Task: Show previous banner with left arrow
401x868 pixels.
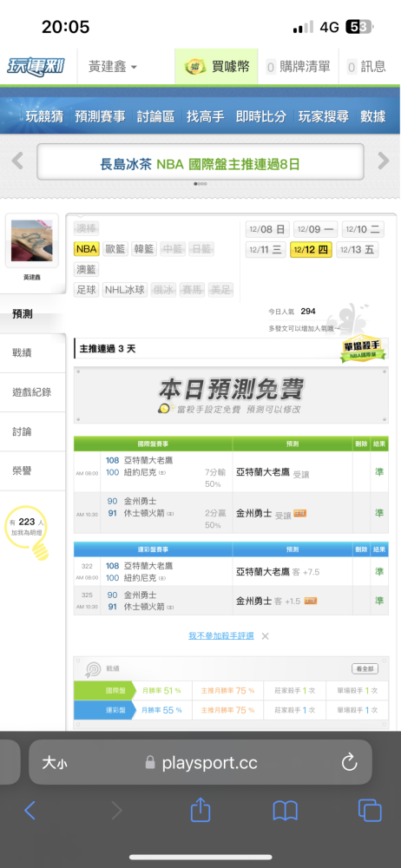Action: pos(17,161)
